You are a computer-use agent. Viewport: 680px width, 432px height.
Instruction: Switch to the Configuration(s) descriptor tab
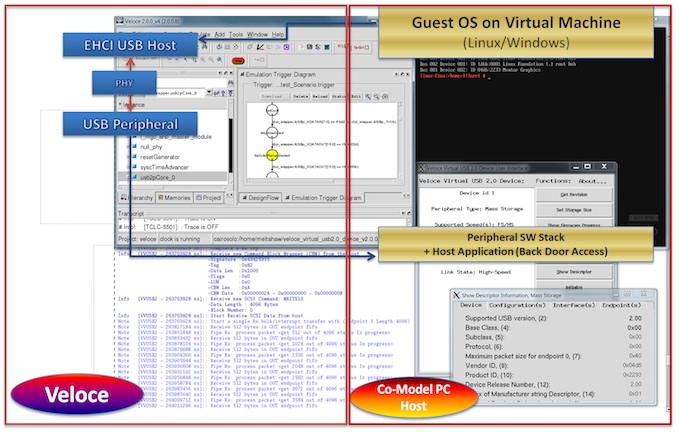517,305
